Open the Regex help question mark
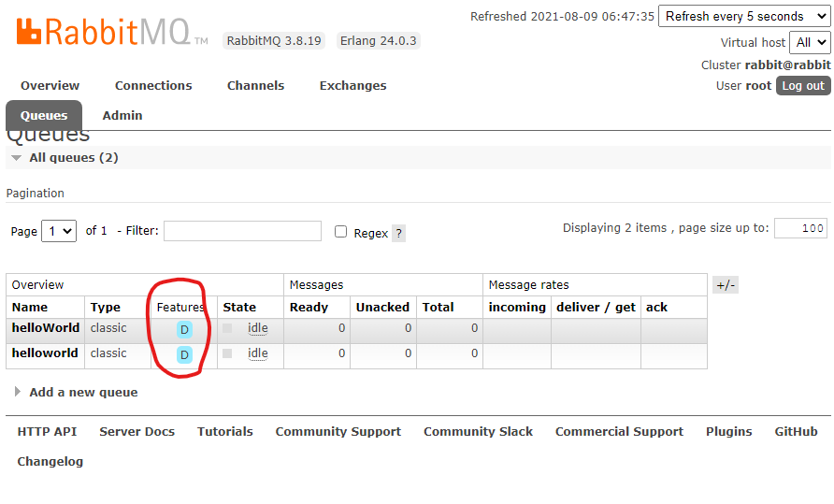Image resolution: width=834 pixels, height=504 pixels. pos(398,233)
